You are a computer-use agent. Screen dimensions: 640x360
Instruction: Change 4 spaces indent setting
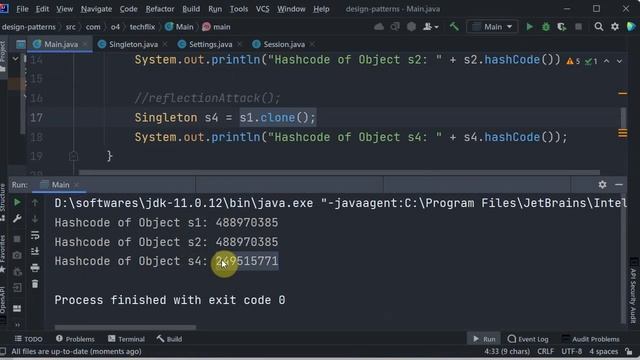(603, 351)
